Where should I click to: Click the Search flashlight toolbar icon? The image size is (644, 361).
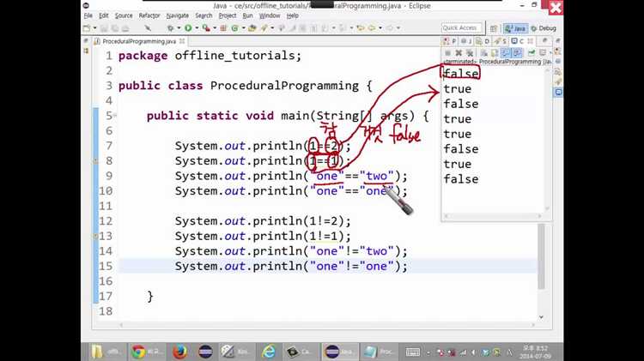click(x=264, y=28)
